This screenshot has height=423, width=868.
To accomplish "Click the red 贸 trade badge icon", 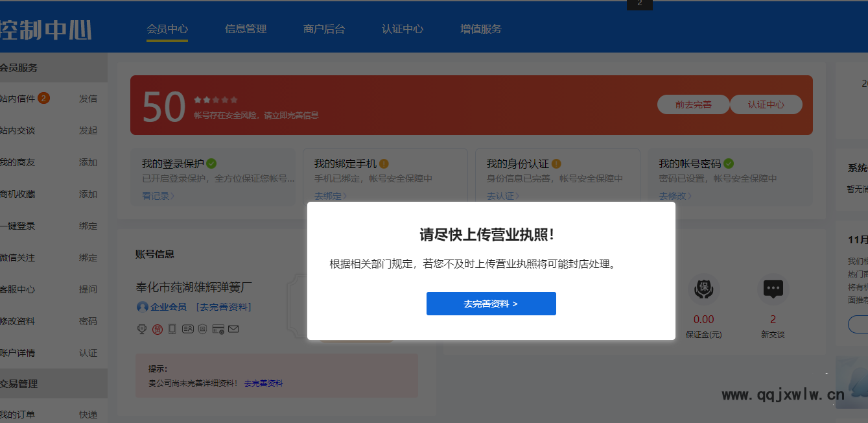I will (158, 329).
